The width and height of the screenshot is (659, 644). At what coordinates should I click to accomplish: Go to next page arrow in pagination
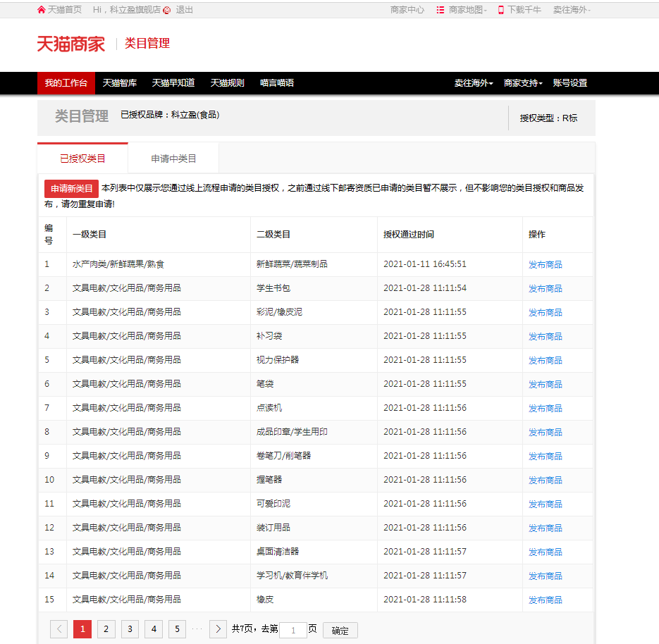tap(218, 629)
